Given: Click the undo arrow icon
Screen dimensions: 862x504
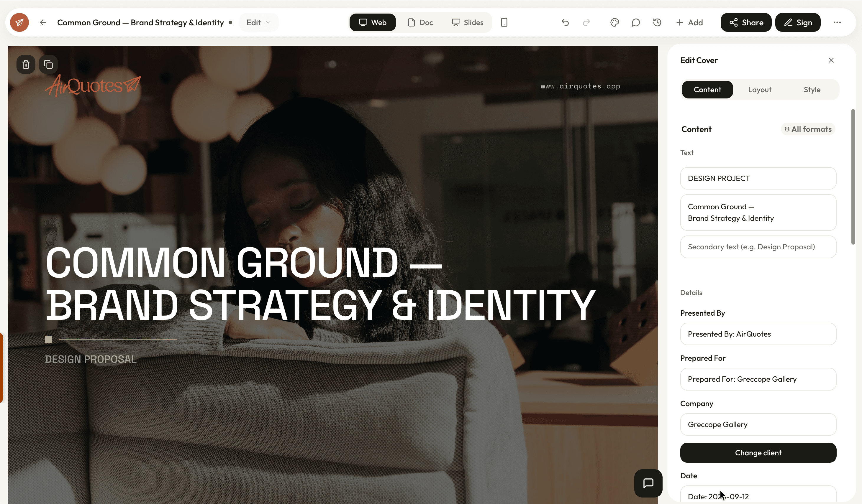Looking at the screenshot, I should (x=565, y=23).
